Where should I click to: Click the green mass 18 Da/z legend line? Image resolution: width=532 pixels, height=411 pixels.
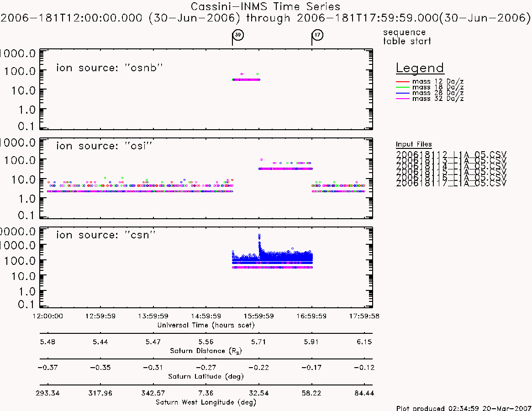point(403,87)
